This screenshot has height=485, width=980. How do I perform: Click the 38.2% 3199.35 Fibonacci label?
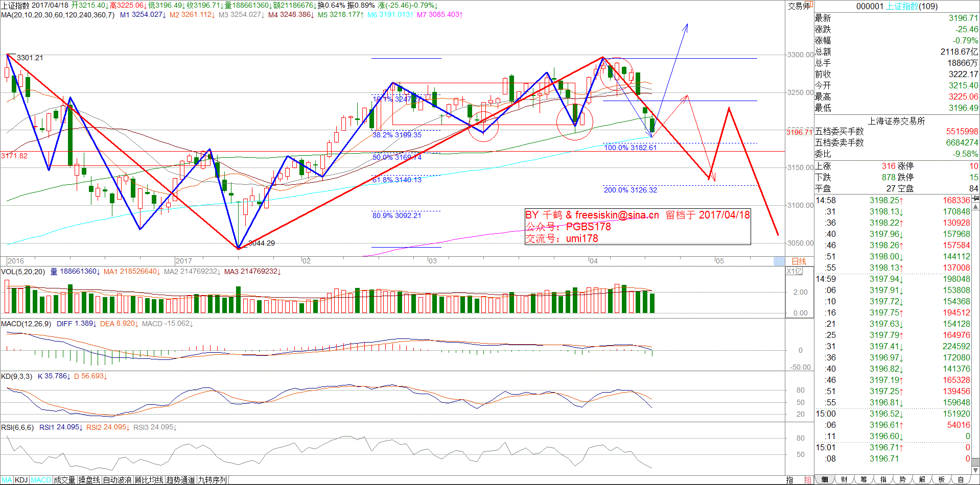point(397,135)
